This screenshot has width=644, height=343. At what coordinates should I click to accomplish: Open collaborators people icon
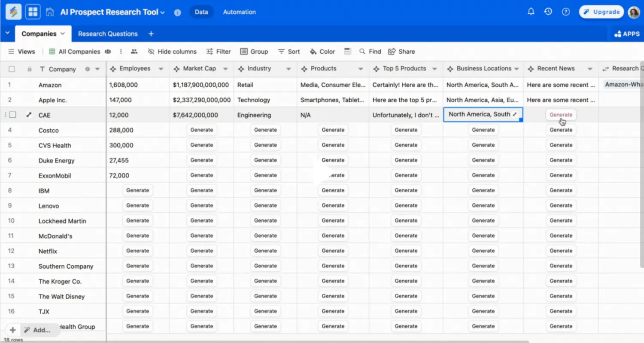pos(134,52)
